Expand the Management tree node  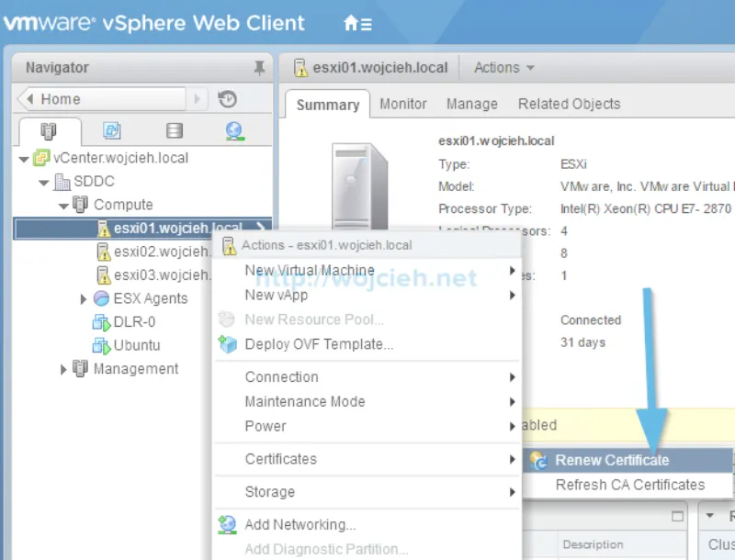pos(62,368)
